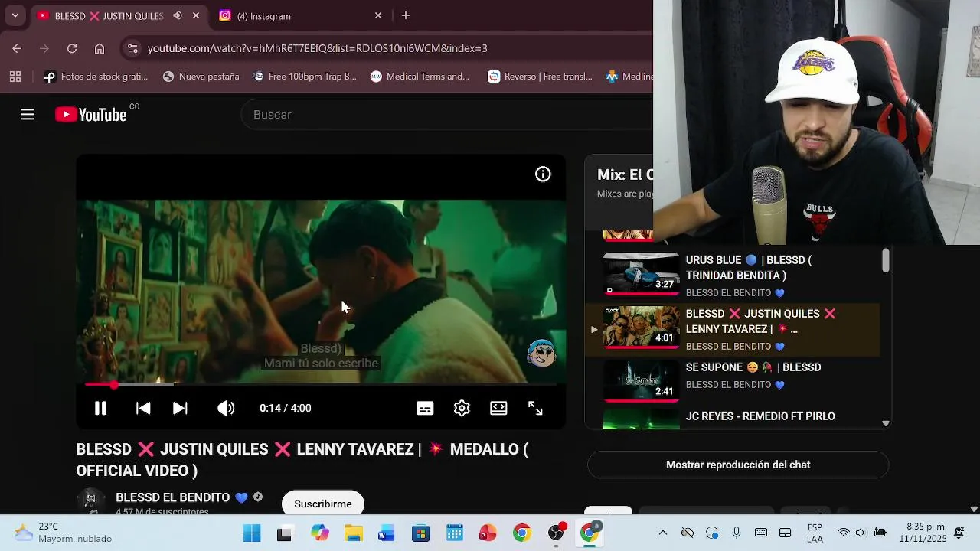This screenshot has height=551, width=980.
Task: Open the Chrome apps grid shortcut
Action: tap(15, 77)
